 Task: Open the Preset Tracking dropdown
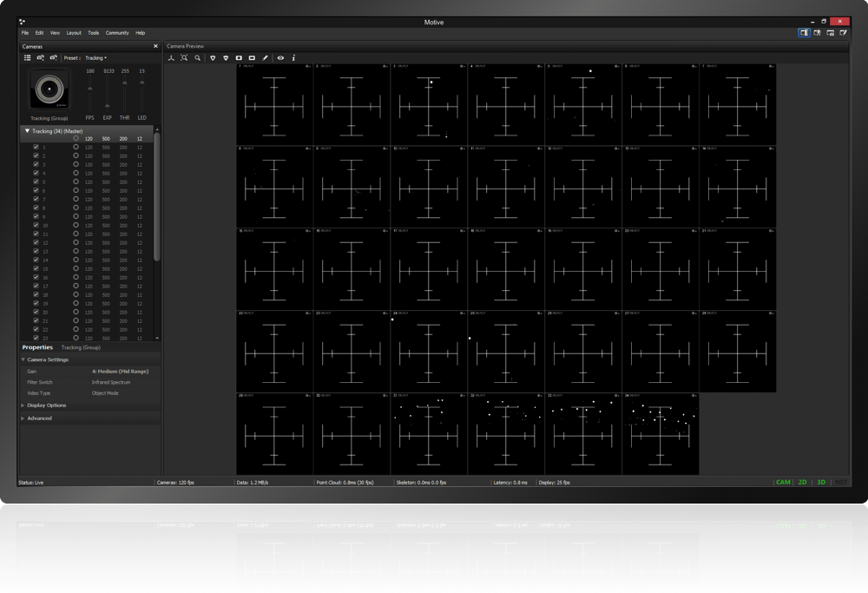point(95,58)
